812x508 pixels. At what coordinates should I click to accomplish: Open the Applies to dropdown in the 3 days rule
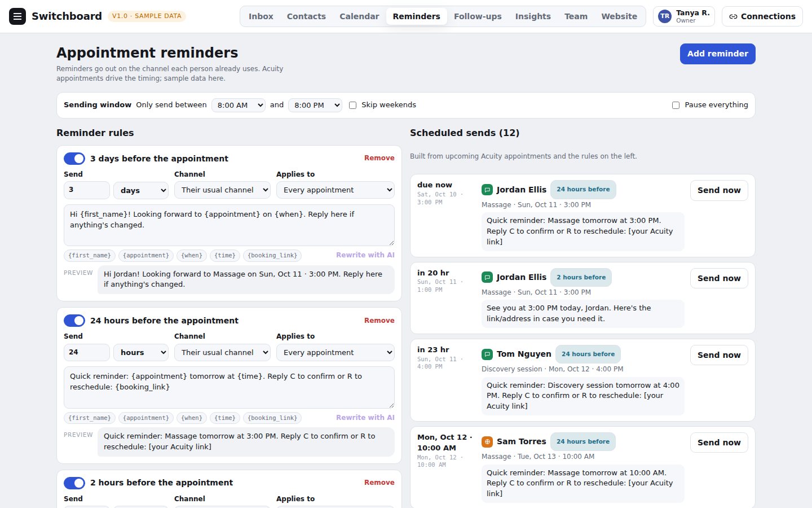pos(336,190)
